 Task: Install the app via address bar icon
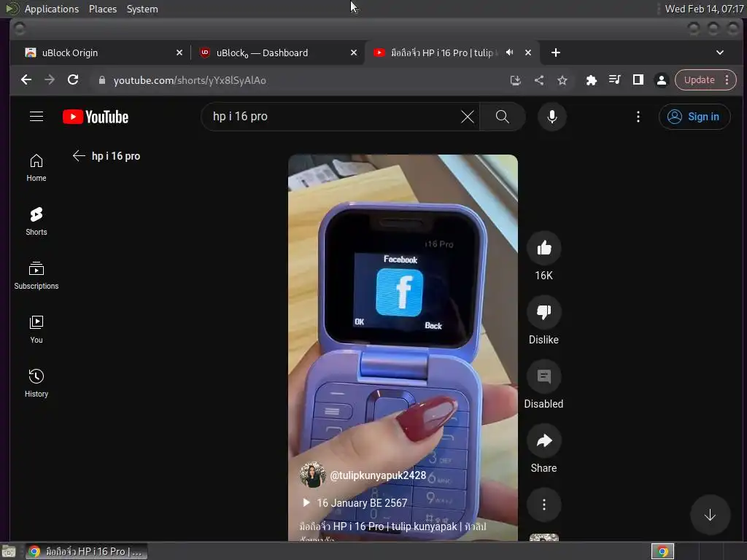pos(515,80)
